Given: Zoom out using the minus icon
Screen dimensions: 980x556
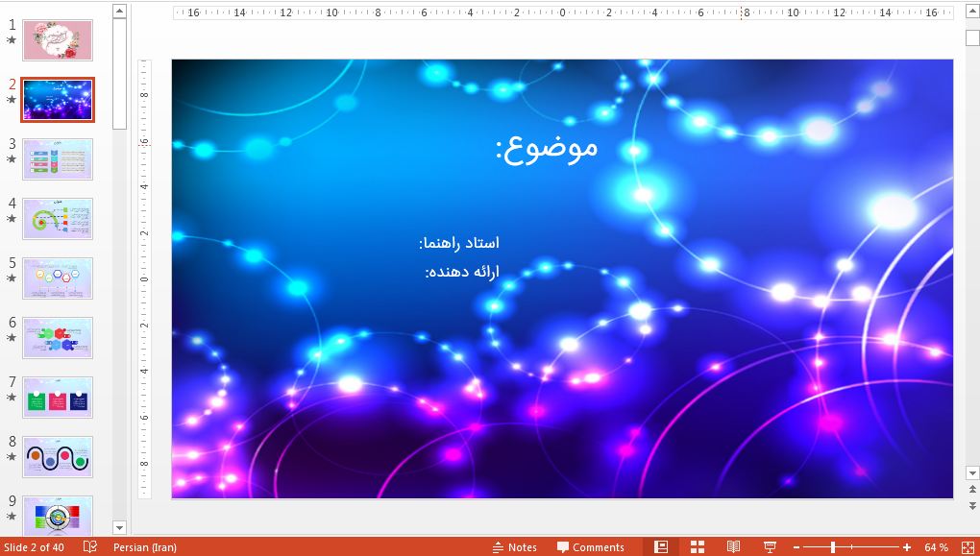Looking at the screenshot, I should (x=797, y=545).
